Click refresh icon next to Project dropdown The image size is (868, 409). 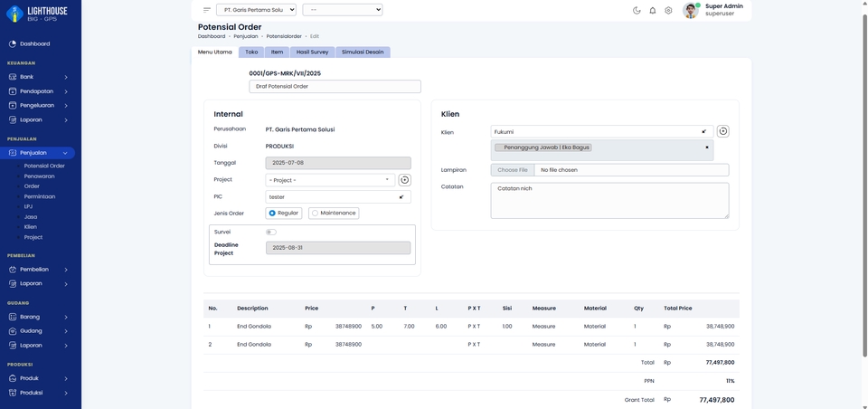[x=404, y=180]
